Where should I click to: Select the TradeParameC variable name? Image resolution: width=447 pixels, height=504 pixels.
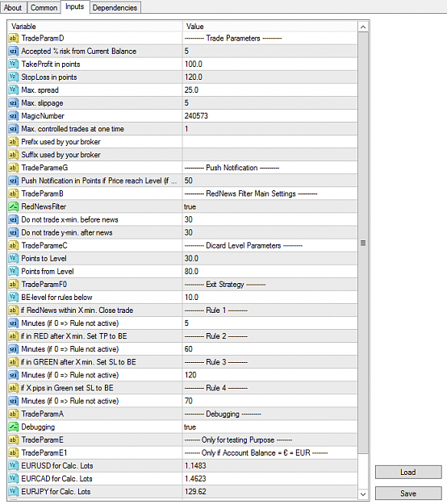point(44,246)
